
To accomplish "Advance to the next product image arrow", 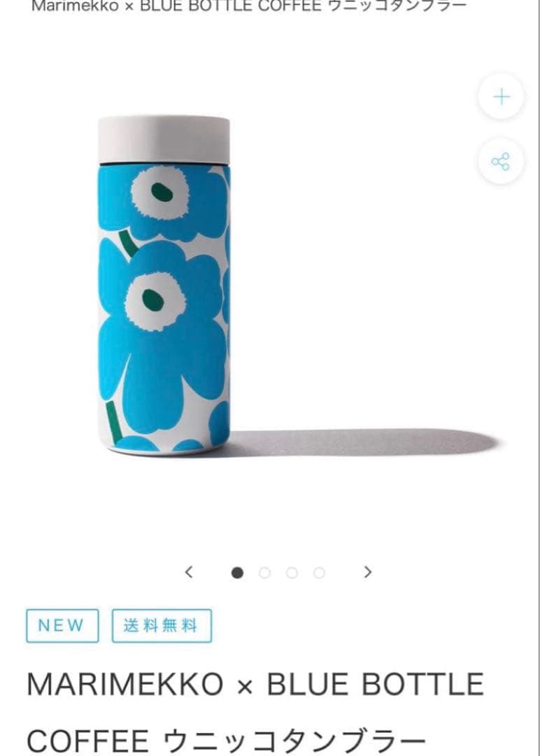I will (x=367, y=573).
